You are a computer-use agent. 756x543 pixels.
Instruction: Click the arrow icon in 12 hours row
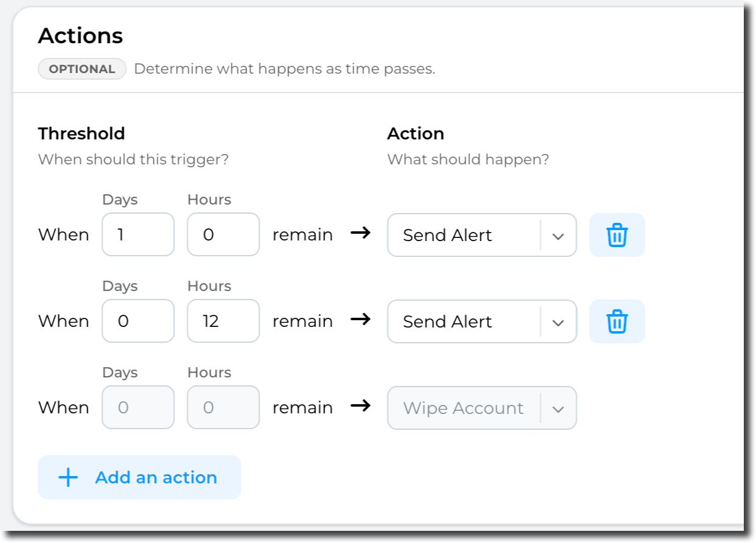[x=360, y=320]
